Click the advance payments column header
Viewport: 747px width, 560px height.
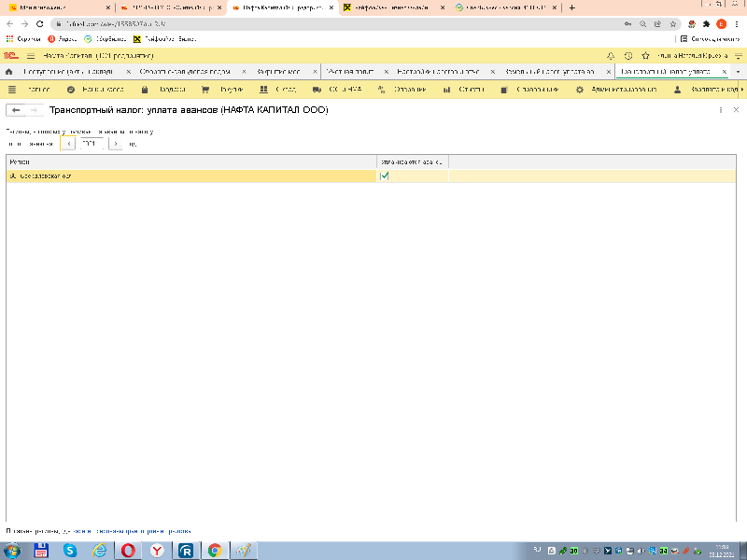click(413, 161)
